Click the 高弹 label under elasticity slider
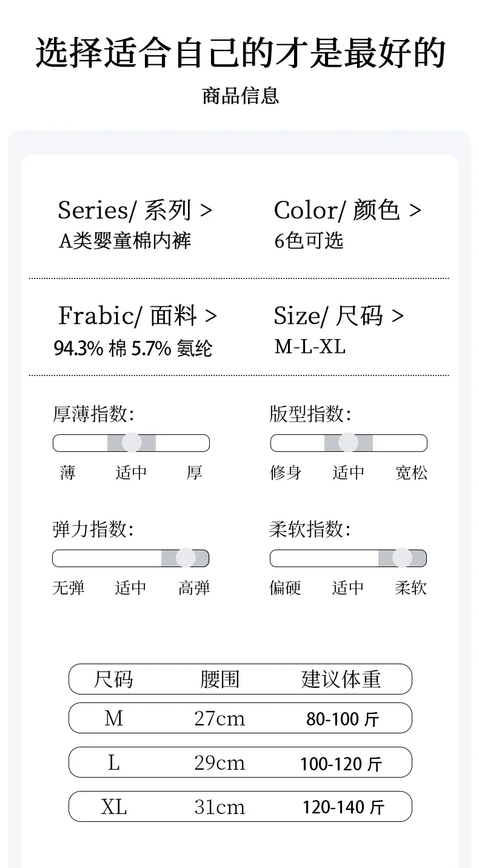Viewport: 479px width, 868px height. point(194,588)
